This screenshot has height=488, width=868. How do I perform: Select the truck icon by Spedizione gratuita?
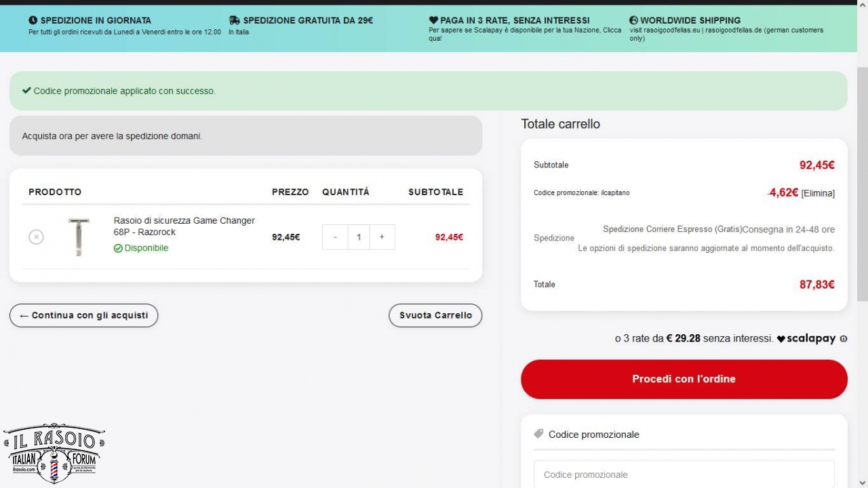click(x=235, y=20)
